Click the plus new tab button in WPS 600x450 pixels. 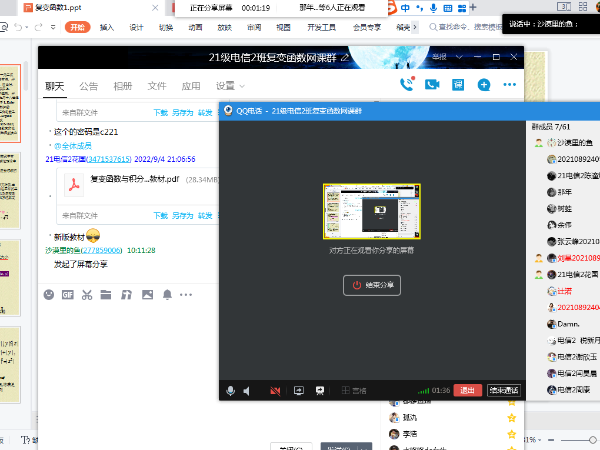[473, 7]
